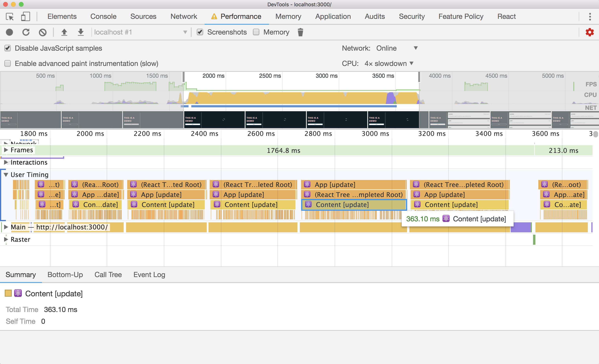
Task: Collapse the User Timing track
Action: point(5,174)
